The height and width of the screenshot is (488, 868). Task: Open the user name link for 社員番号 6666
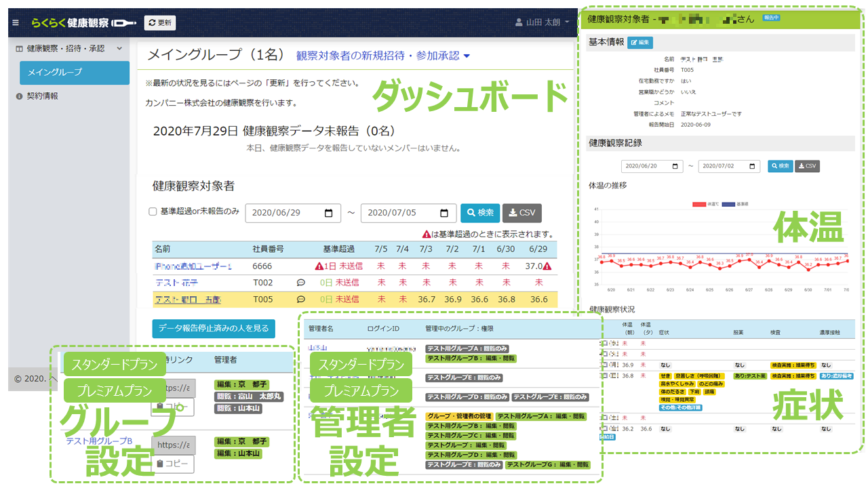click(x=193, y=266)
